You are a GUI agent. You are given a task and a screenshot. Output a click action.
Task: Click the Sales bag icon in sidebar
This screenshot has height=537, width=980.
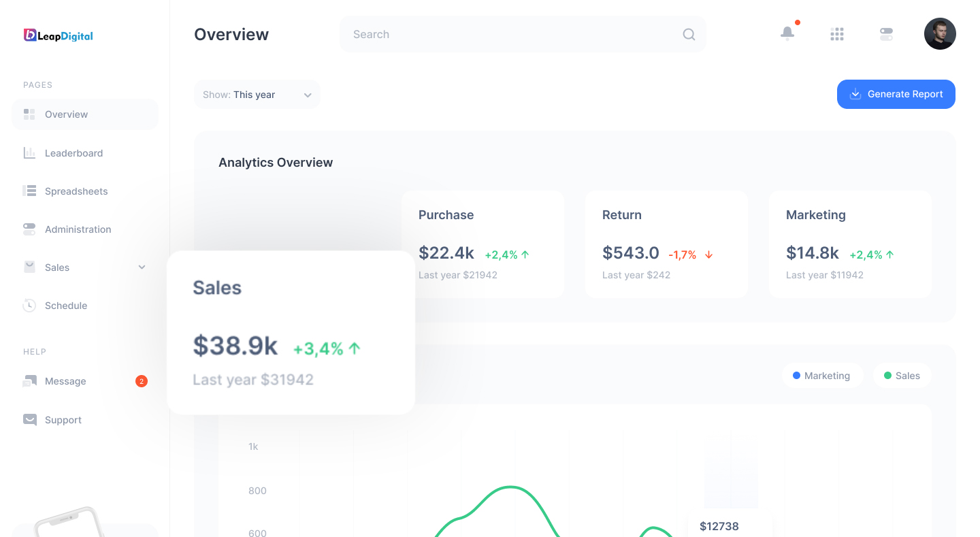(x=29, y=267)
